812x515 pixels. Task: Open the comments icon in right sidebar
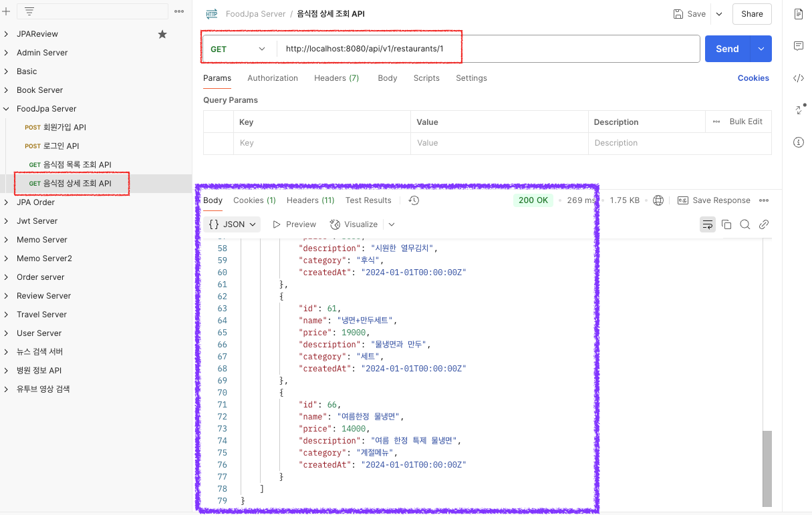click(798, 46)
